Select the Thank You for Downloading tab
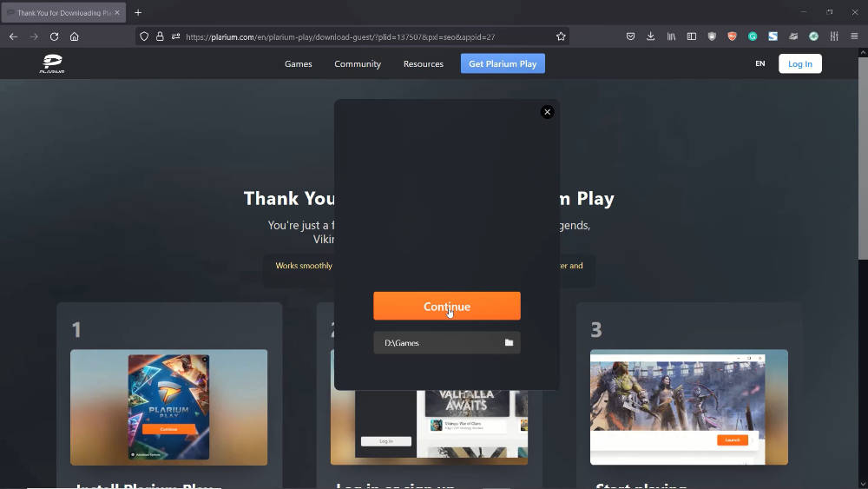The image size is (868, 489). tap(63, 12)
